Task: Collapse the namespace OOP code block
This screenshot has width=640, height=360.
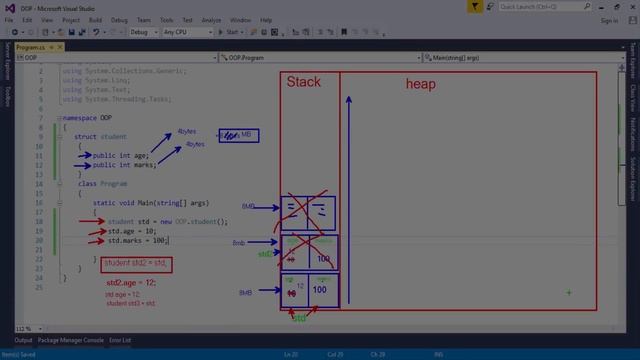Action: click(x=60, y=118)
